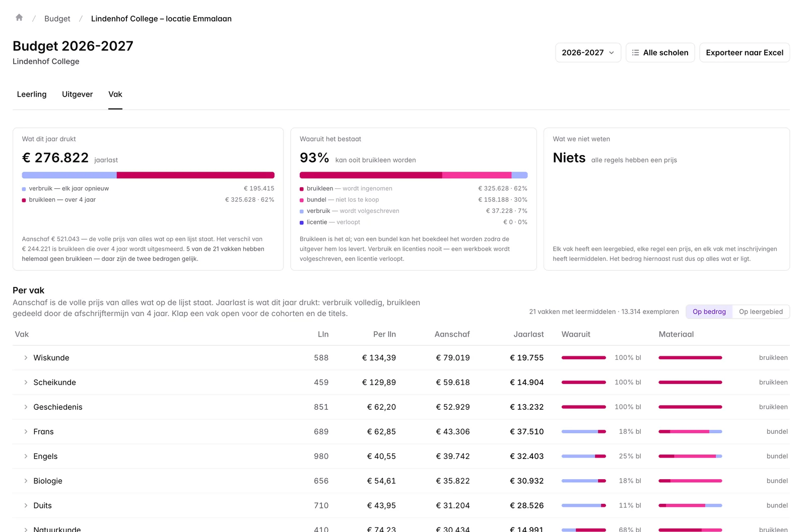Switch to the Leerling tab
The height and width of the screenshot is (532, 806).
point(32,94)
